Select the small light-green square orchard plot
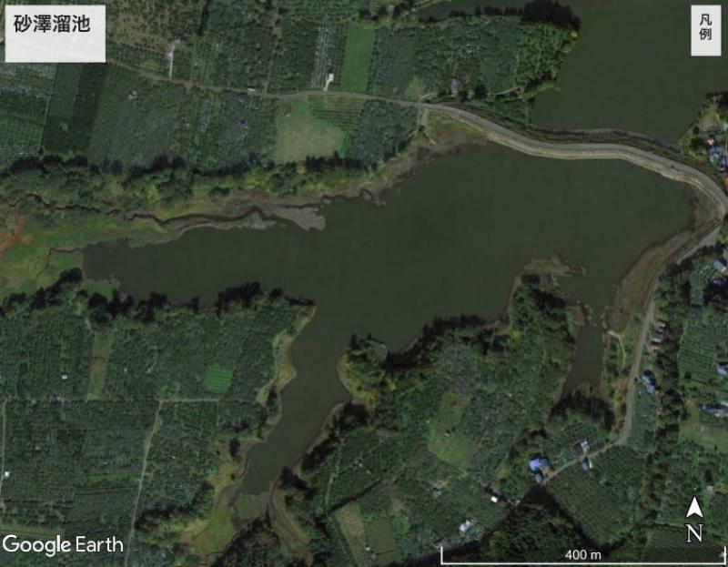 pos(217,379)
